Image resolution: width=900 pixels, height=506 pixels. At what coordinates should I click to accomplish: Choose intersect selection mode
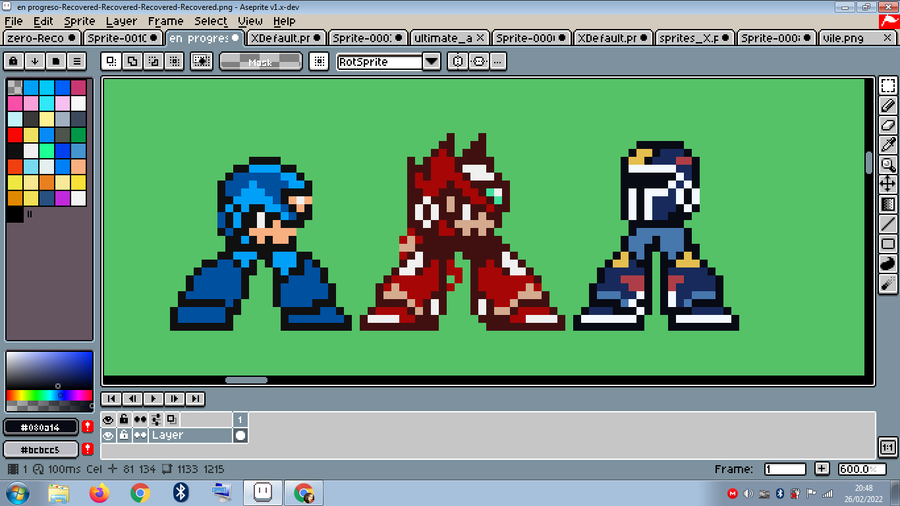pos(174,61)
